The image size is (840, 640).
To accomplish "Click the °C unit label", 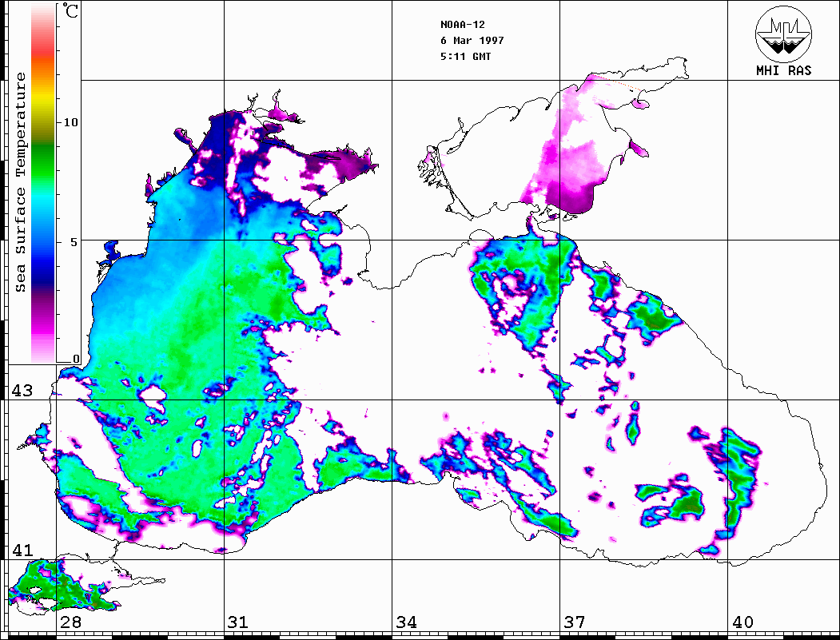I will point(70,10).
